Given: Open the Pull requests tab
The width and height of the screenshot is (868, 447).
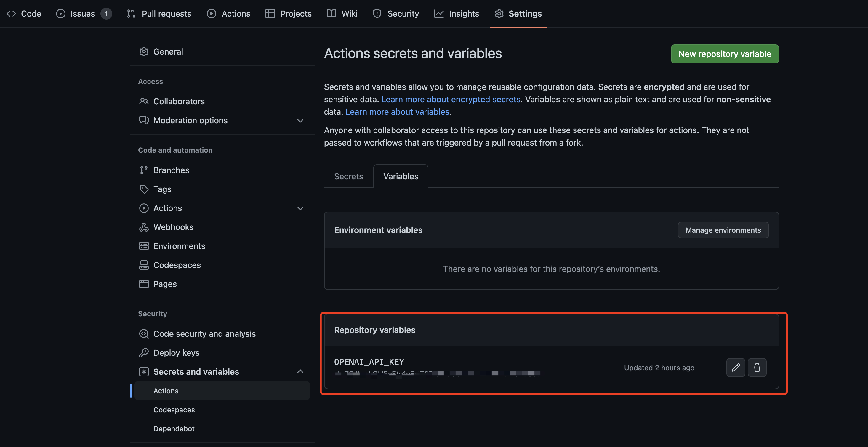Looking at the screenshot, I should tap(159, 13).
